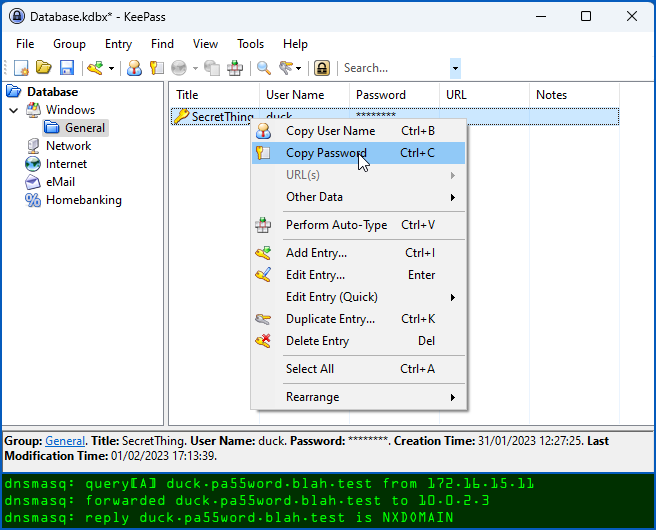Minimize the KeePass window
Viewport: 656px width, 530px height.
541,16
